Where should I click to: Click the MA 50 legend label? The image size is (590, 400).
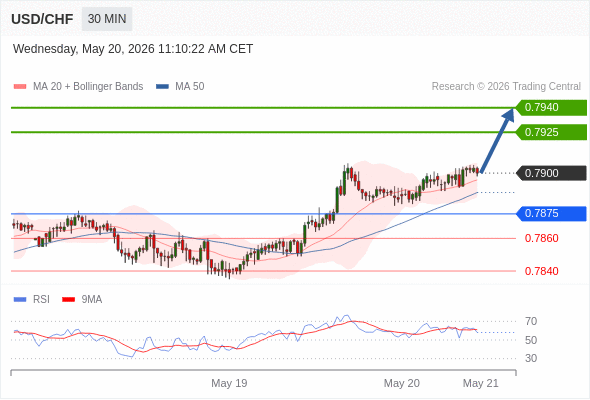(190, 87)
